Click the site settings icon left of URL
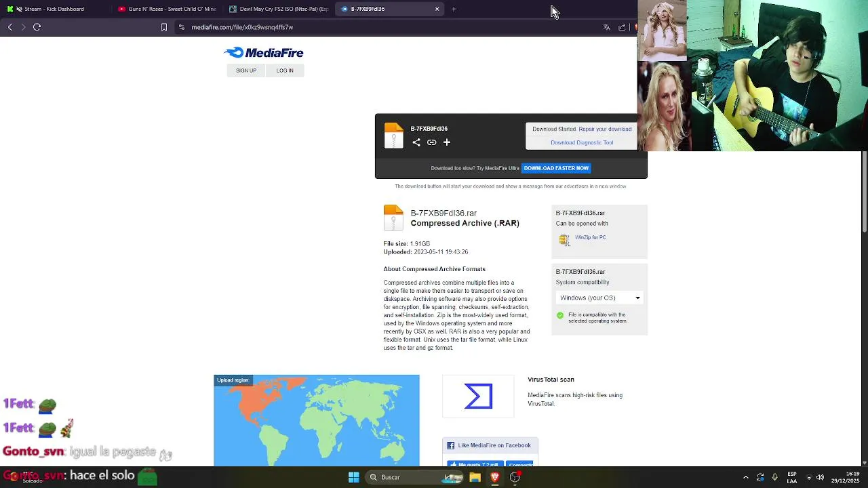This screenshot has width=868, height=488. 181,27
